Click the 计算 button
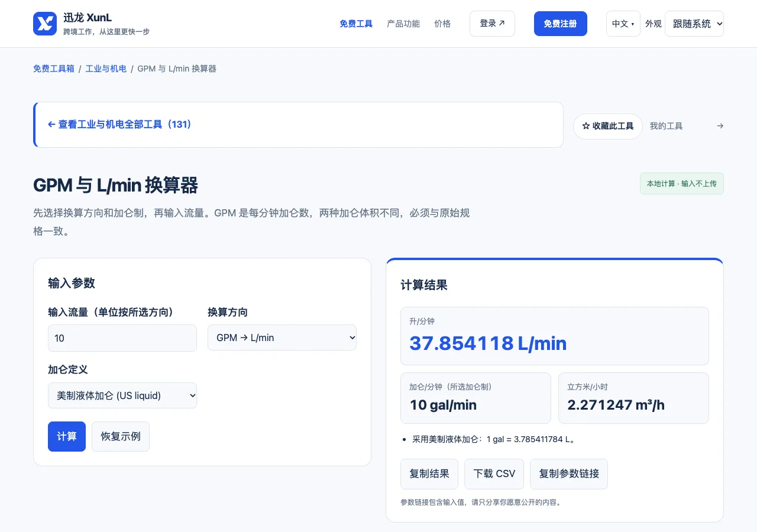This screenshot has height=532, width=757. (x=67, y=436)
